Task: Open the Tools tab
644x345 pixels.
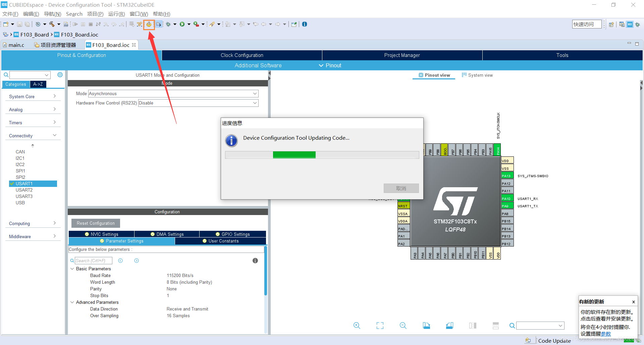Action: 562,55
